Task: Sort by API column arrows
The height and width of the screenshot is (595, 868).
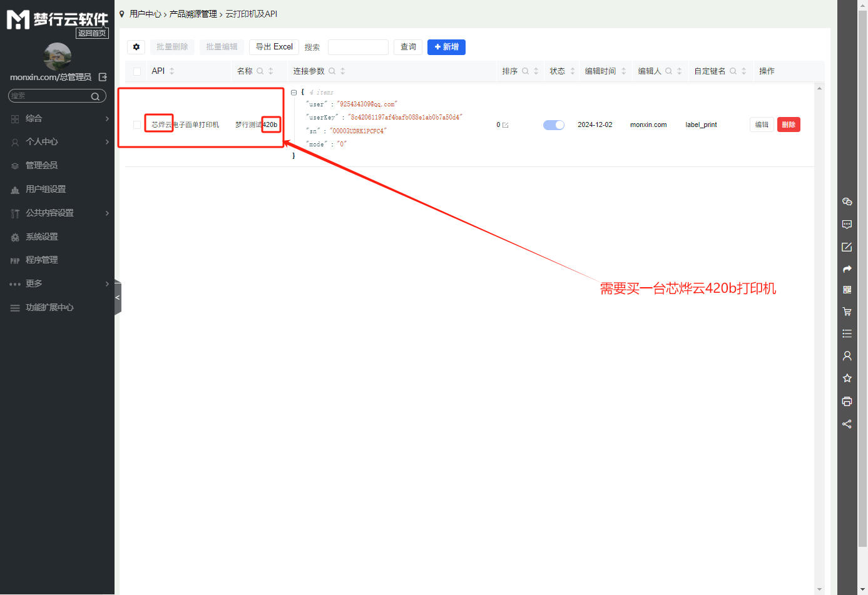Action: coord(172,71)
